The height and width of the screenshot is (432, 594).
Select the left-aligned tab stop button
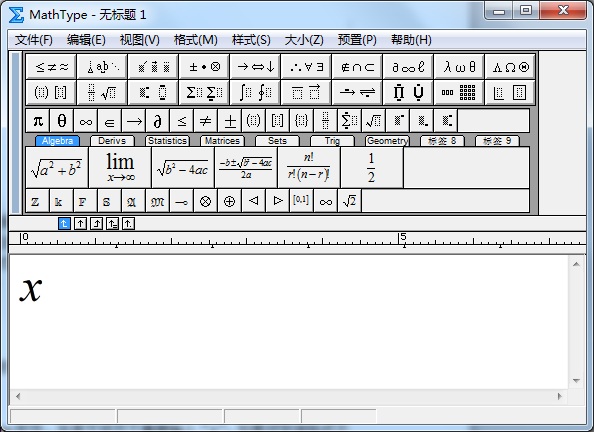[x=64, y=224]
